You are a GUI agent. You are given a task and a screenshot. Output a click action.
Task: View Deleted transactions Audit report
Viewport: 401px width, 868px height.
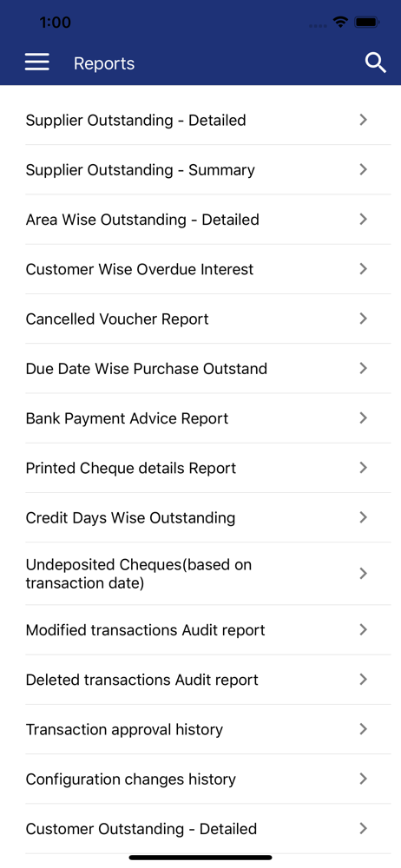pyautogui.click(x=208, y=680)
